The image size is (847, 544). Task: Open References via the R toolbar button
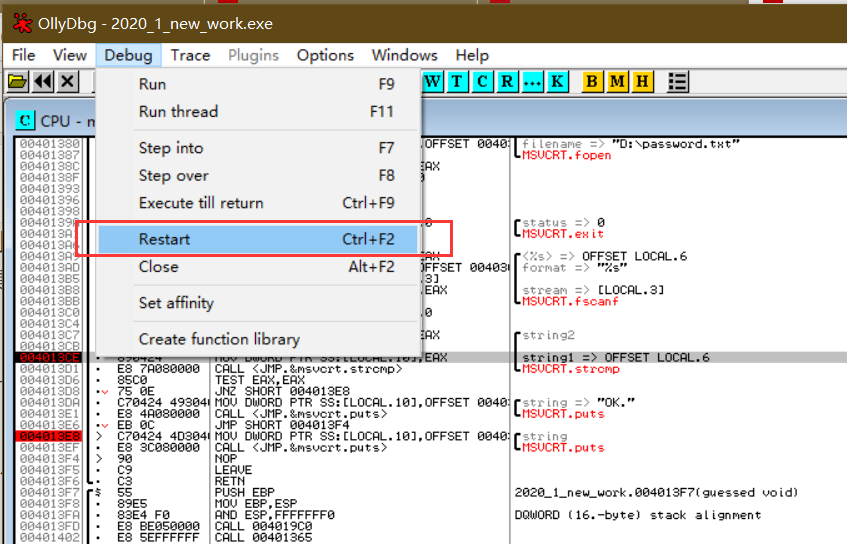[x=507, y=82]
